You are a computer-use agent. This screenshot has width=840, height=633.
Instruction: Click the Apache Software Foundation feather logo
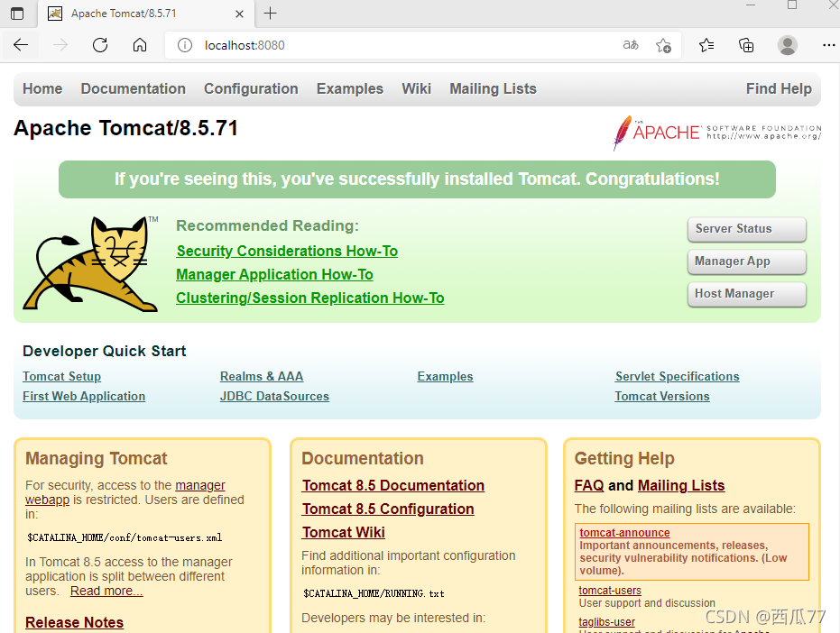pos(716,133)
